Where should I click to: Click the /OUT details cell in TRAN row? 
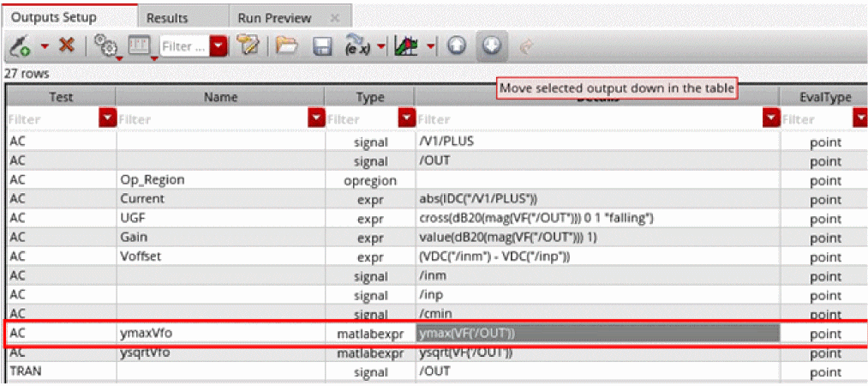tap(598, 371)
